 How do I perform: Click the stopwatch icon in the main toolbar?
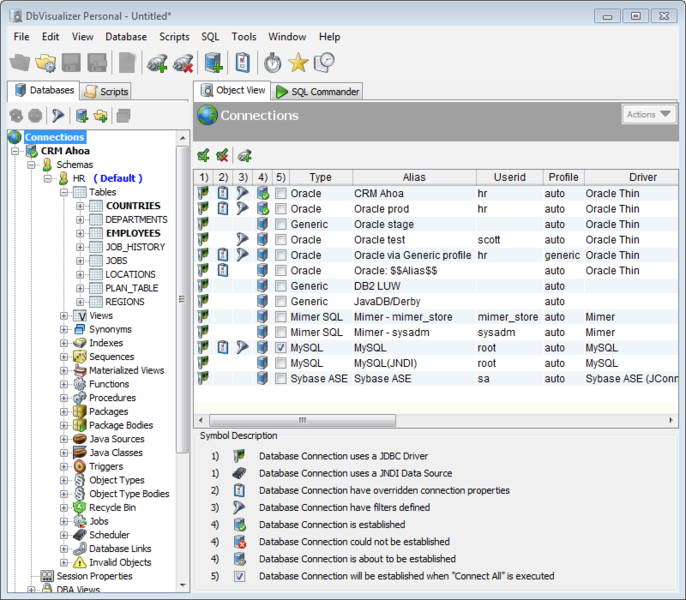(272, 63)
